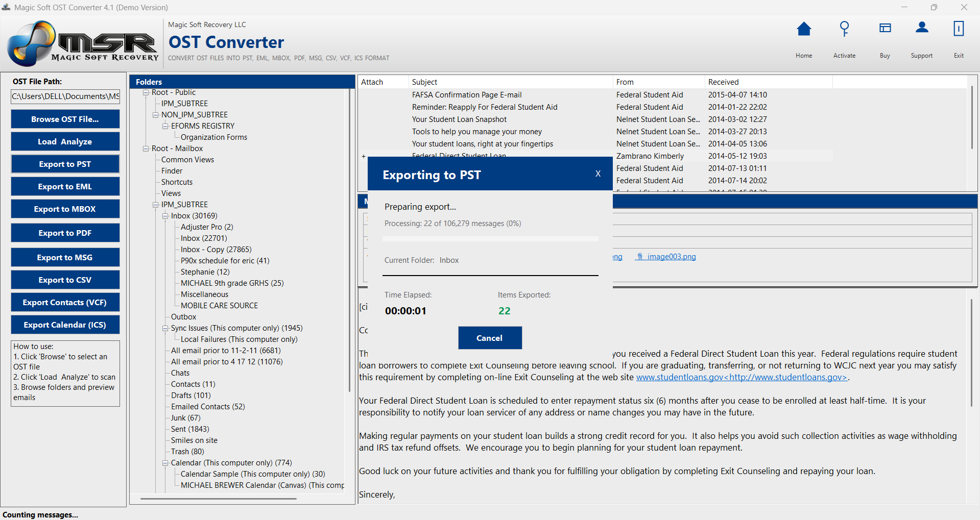
Task: Select MICHAEL 9th grade GRHS folder
Action: click(232, 283)
